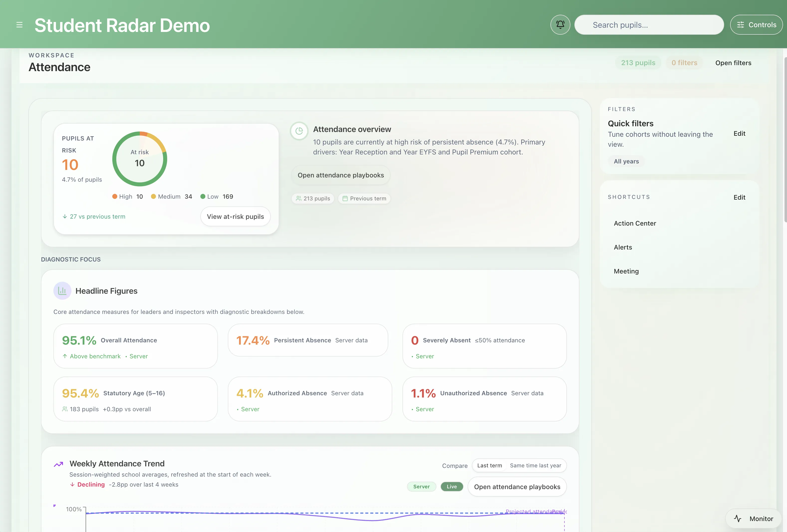Viewport: 787px width, 532px height.
Task: Switch comparison to Same time last year
Action: point(535,466)
